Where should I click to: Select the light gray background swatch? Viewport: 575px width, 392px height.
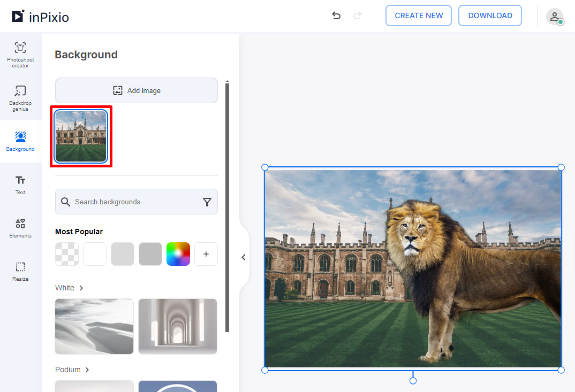pos(122,253)
